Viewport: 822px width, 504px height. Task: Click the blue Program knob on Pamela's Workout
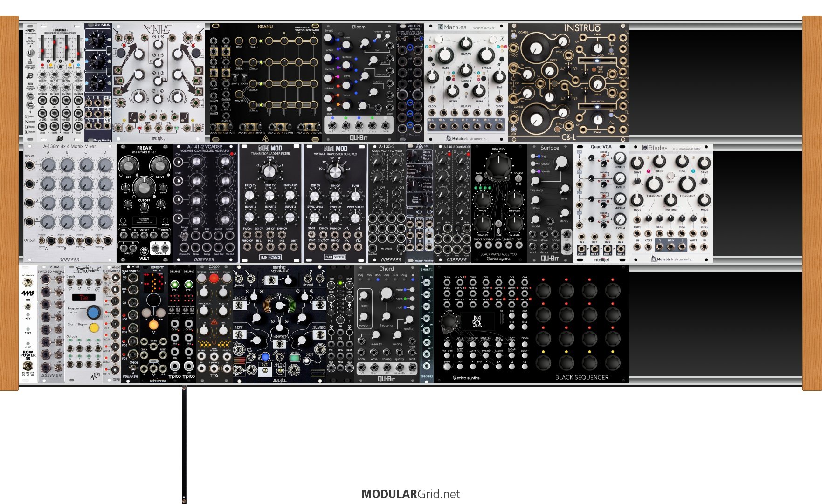tap(93, 312)
